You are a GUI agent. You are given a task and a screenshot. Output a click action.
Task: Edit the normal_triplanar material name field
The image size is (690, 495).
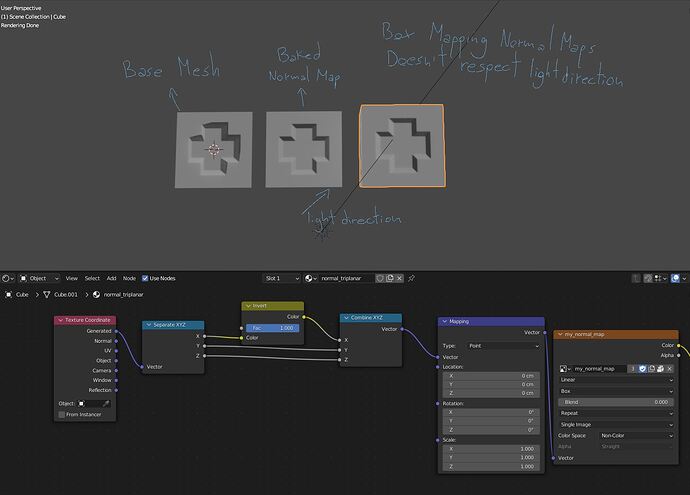(345, 279)
